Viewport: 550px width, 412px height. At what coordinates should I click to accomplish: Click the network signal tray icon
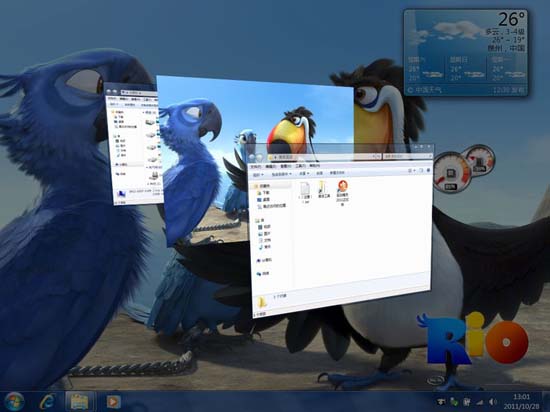pyautogui.click(x=479, y=402)
